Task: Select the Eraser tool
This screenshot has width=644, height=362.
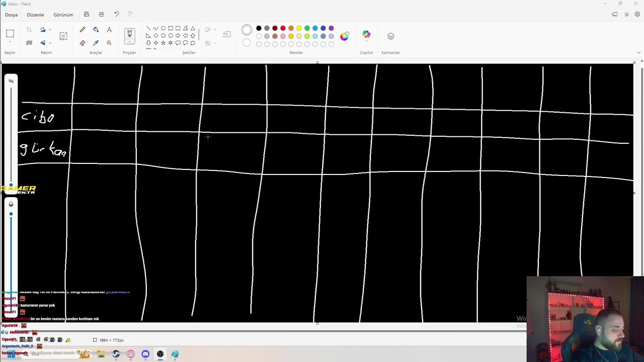Action: click(x=83, y=43)
